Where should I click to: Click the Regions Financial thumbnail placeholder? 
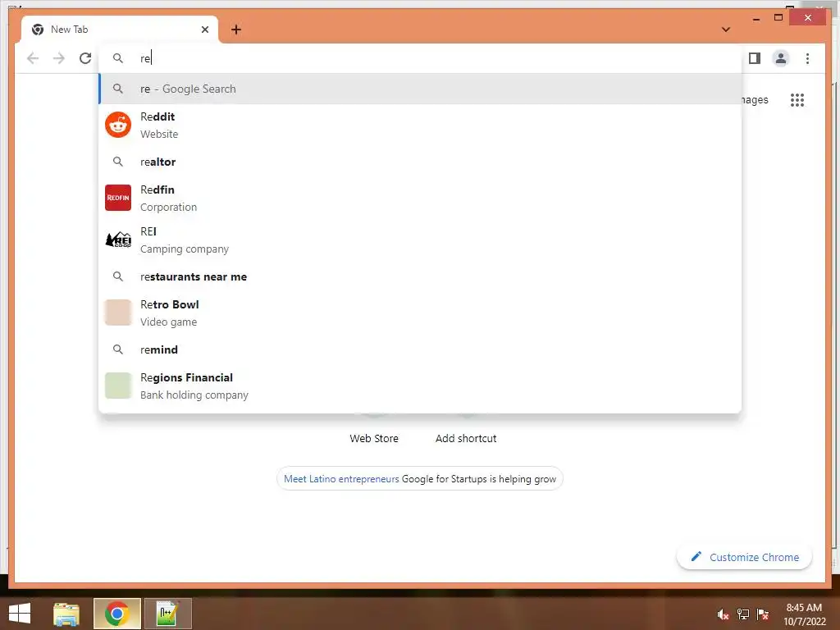[x=118, y=386]
